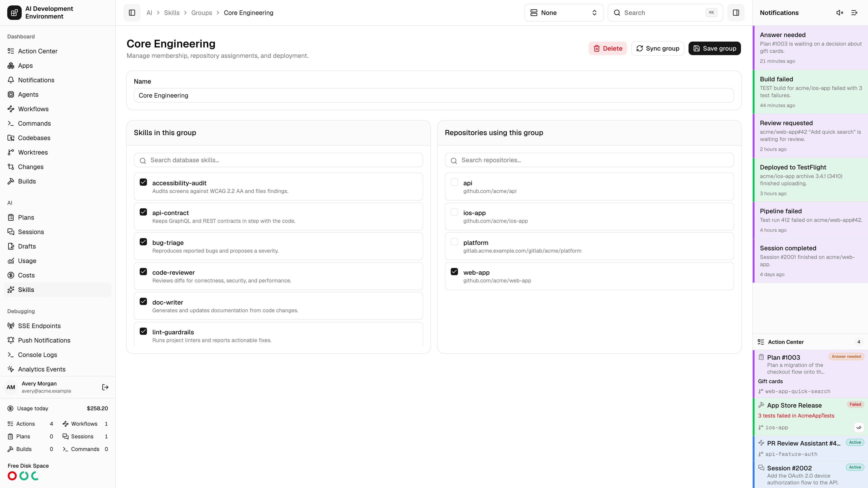
Task: Open Workflows in the sidebar
Action: pyautogui.click(x=58, y=109)
